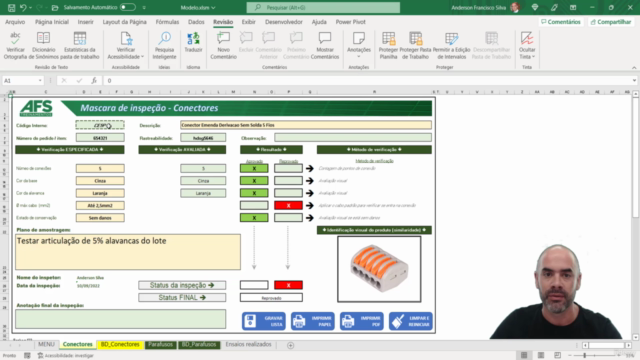Screen dimensions: 640x360
Task: Click the Limpar e Reiniciar button
Action: 411,321
